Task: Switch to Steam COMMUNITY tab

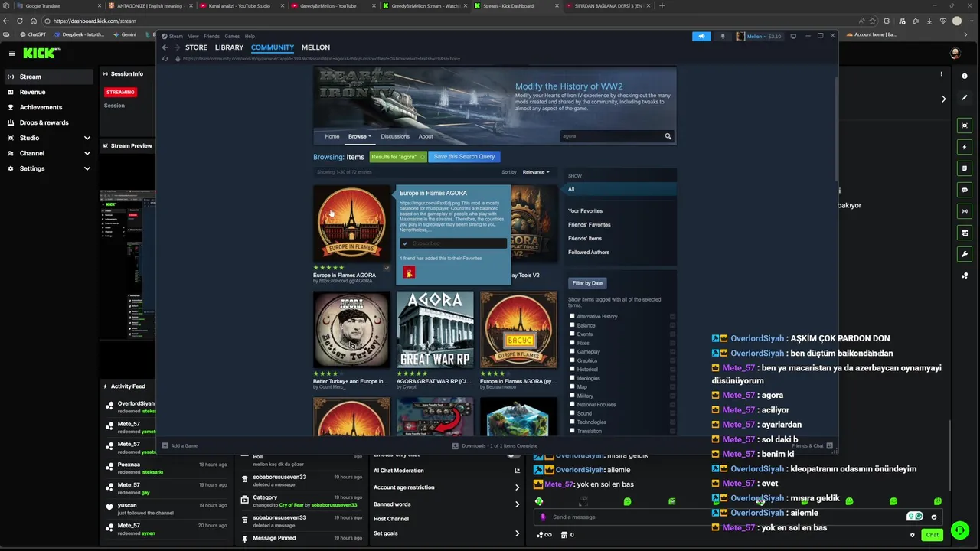Action: (273, 47)
